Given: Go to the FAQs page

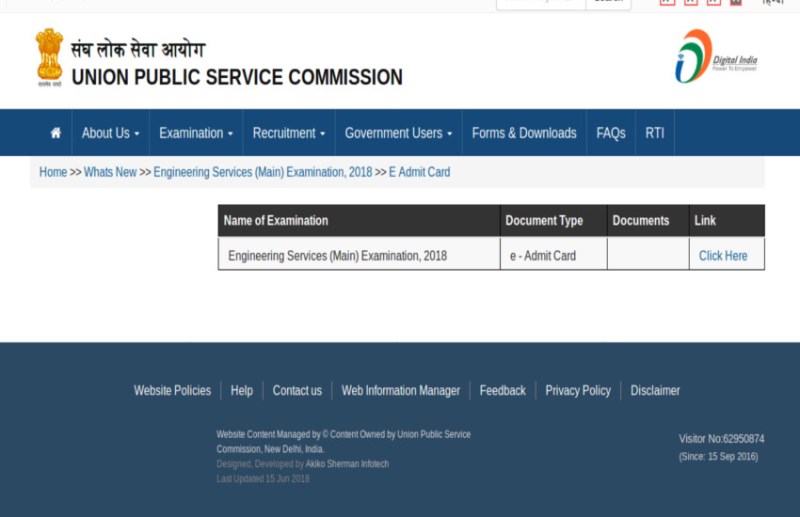Looking at the screenshot, I should point(610,133).
